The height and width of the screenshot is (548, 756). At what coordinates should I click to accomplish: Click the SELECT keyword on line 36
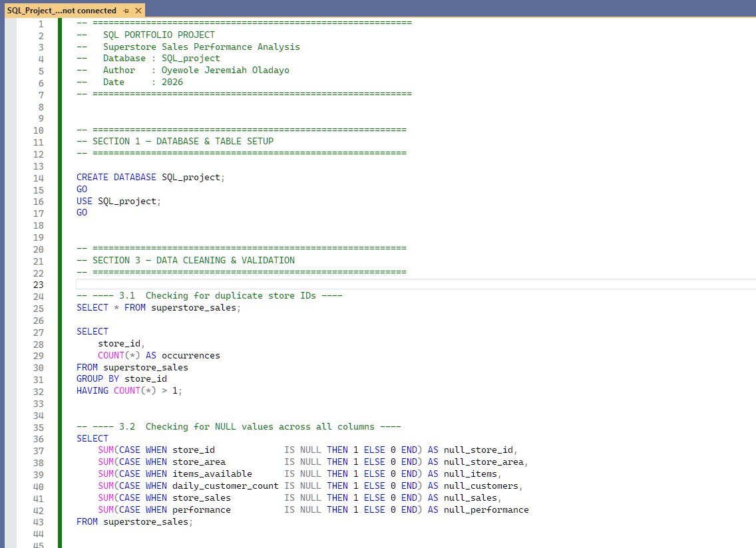coord(93,438)
